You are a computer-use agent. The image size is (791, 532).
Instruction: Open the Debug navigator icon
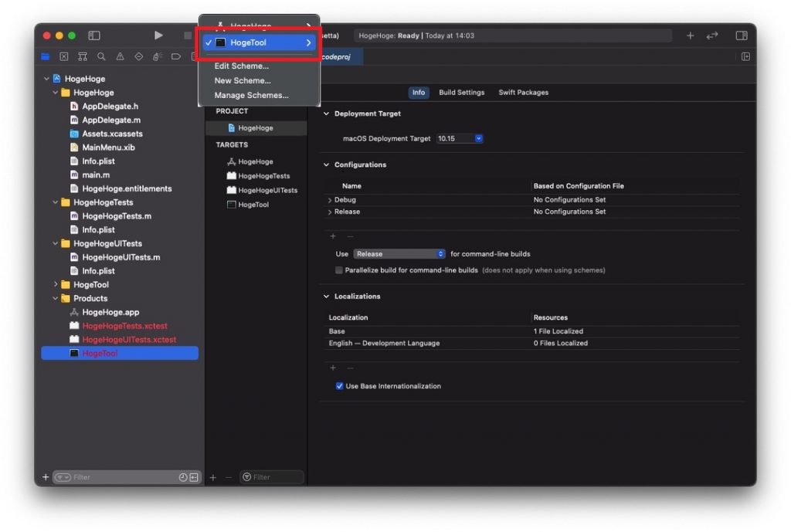click(157, 56)
